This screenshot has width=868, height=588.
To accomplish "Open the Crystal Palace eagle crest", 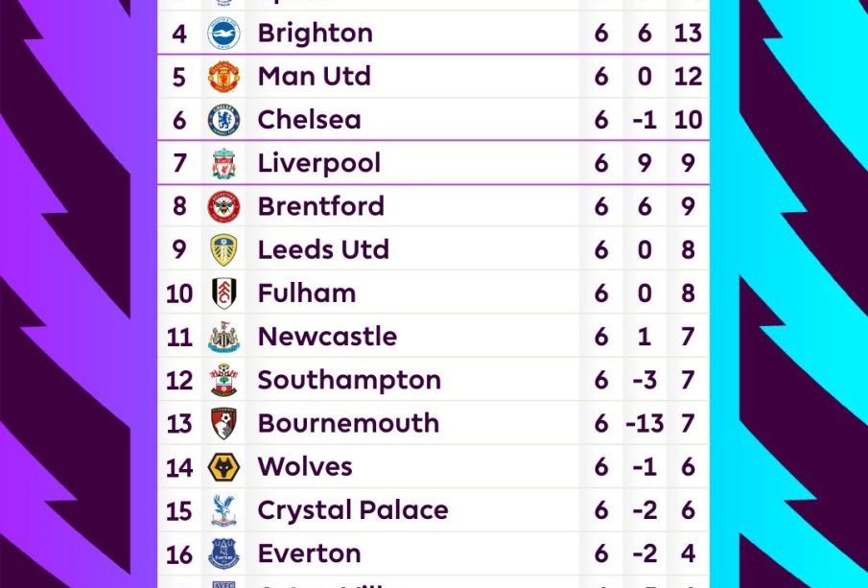I will tap(223, 510).
